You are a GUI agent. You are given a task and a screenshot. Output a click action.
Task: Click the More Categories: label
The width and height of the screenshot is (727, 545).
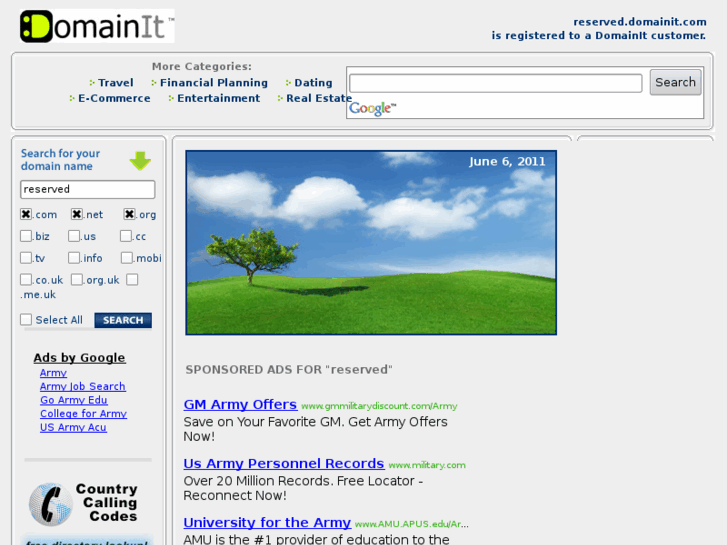pyautogui.click(x=202, y=66)
